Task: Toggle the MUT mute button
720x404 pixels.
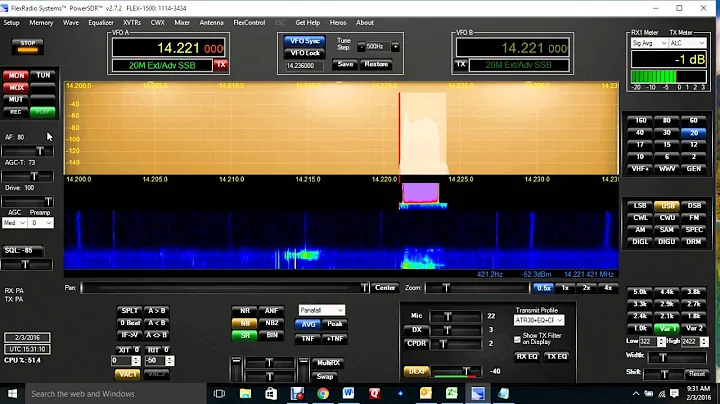Action: (16, 99)
